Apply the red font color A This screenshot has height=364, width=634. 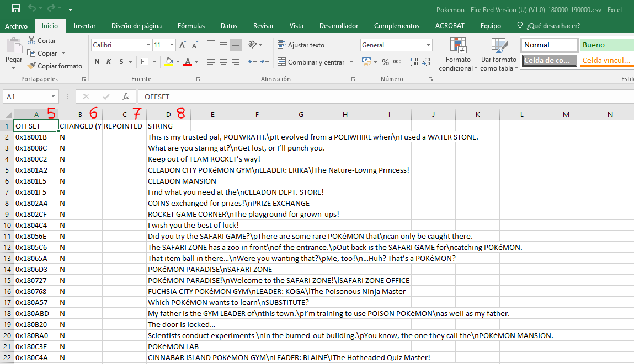click(x=188, y=62)
